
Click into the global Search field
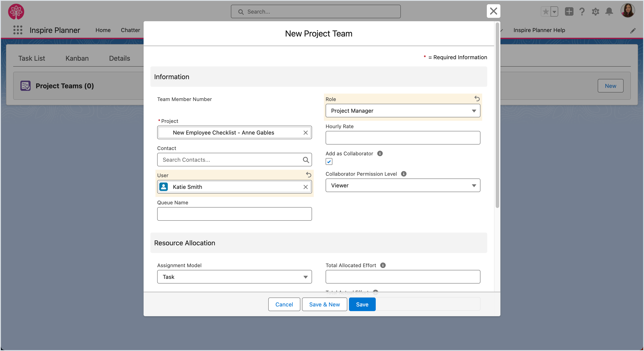(x=315, y=11)
